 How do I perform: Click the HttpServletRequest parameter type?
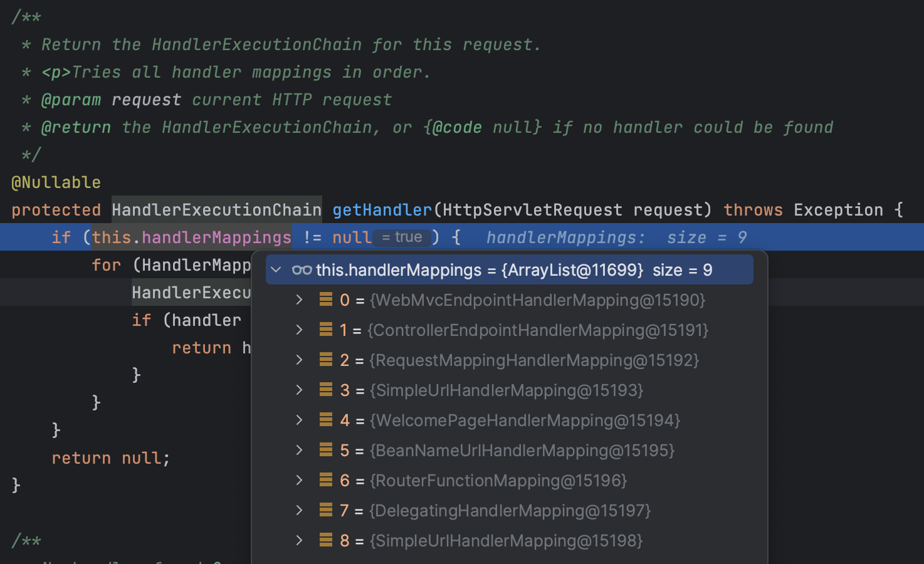[533, 210]
